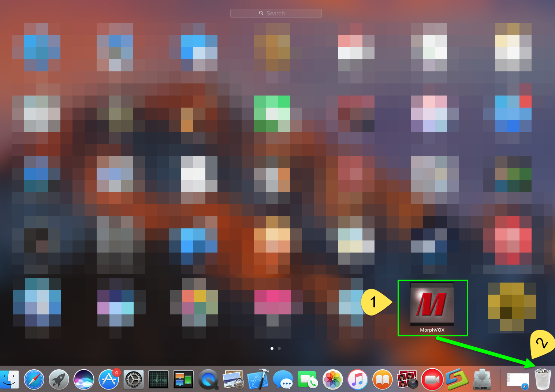This screenshot has width=555, height=392.
Task: Open Messages
Action: (x=283, y=380)
